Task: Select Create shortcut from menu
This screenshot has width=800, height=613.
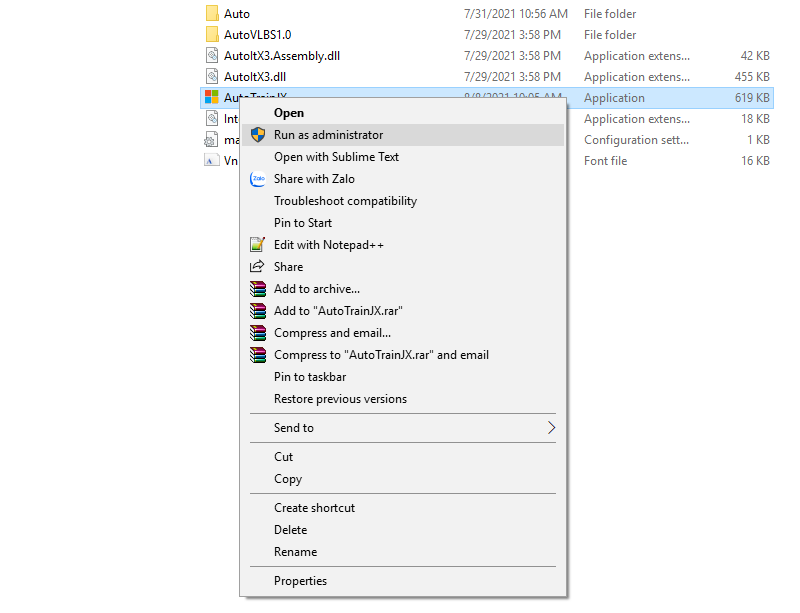Action: (x=314, y=508)
